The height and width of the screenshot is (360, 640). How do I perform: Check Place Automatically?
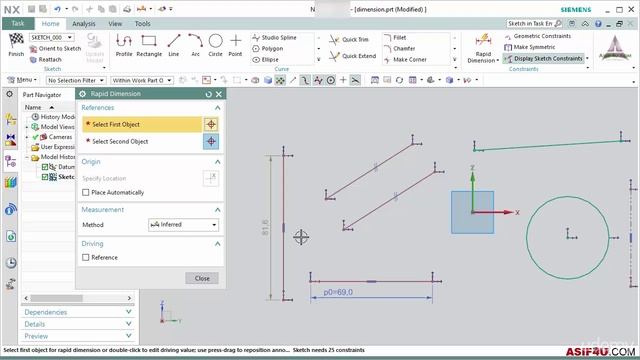pos(86,192)
